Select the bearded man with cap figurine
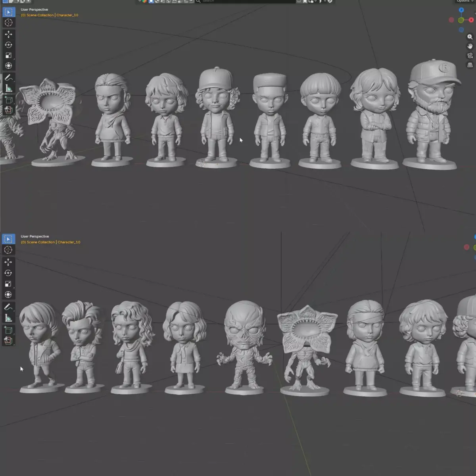The image size is (476, 476). click(x=432, y=115)
